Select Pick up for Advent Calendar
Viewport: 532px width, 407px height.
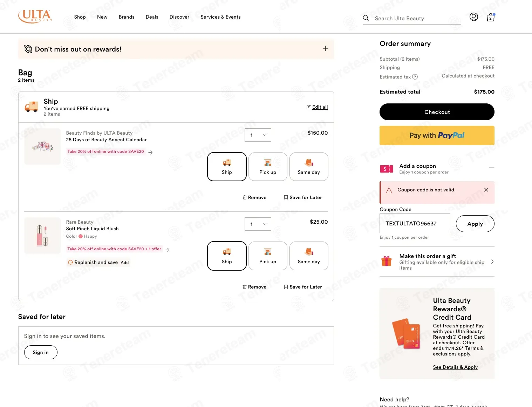[268, 167]
